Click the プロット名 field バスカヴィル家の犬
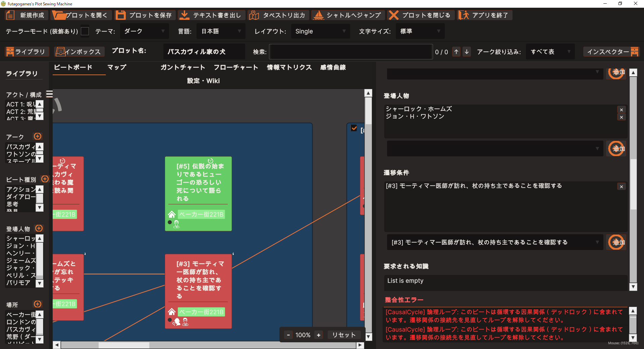This screenshot has width=644, height=349. [x=204, y=52]
